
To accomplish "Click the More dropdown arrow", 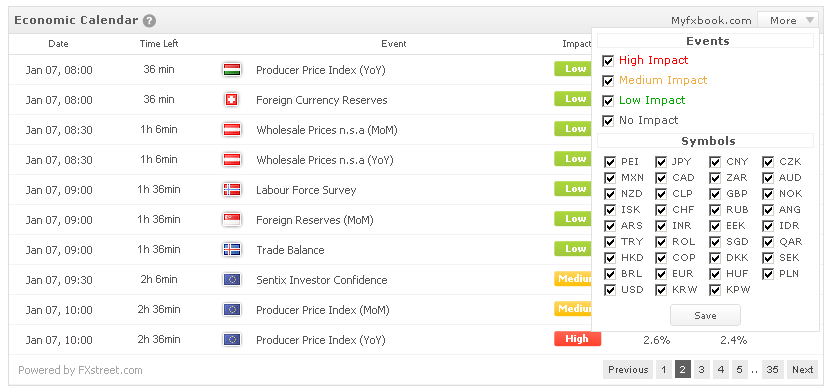I will tap(810, 21).
